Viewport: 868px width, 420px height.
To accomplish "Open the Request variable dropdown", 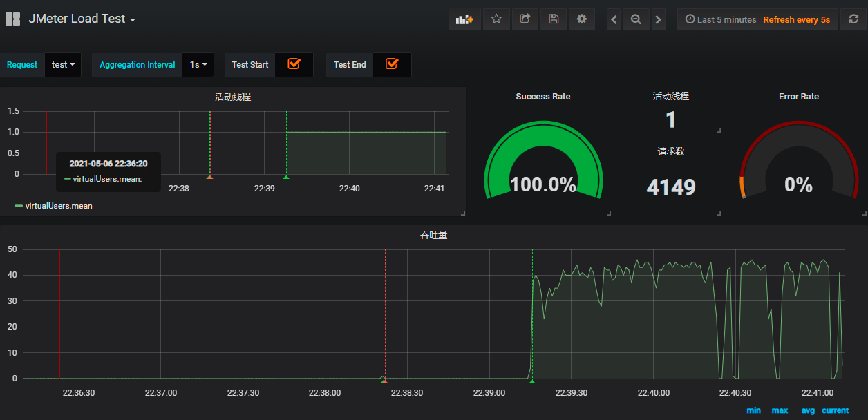I will (63, 65).
